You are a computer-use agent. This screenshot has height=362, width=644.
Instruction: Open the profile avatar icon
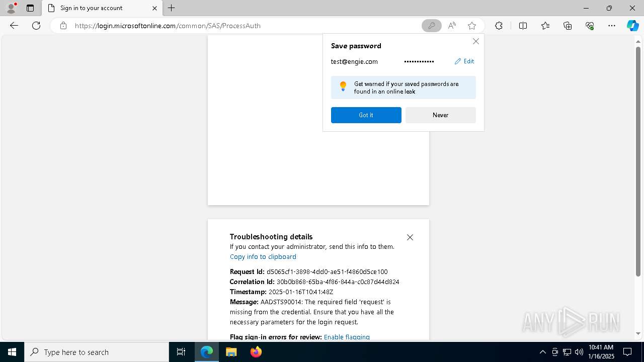(x=11, y=8)
